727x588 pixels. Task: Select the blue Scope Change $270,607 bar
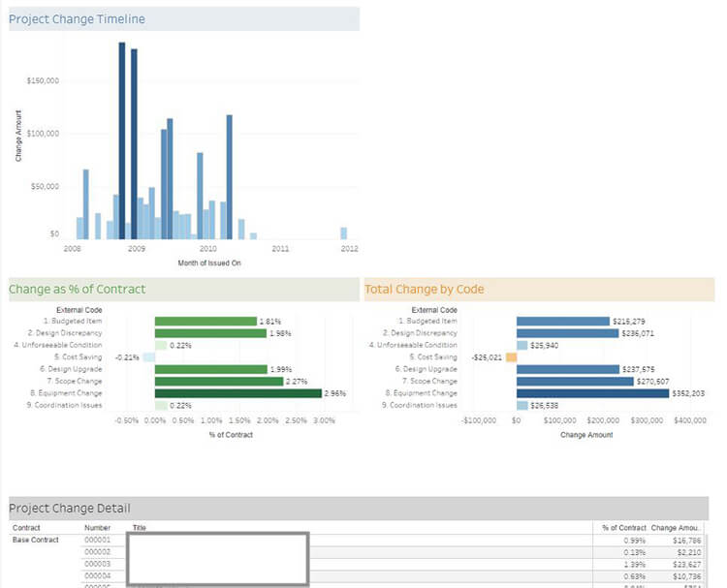point(575,382)
